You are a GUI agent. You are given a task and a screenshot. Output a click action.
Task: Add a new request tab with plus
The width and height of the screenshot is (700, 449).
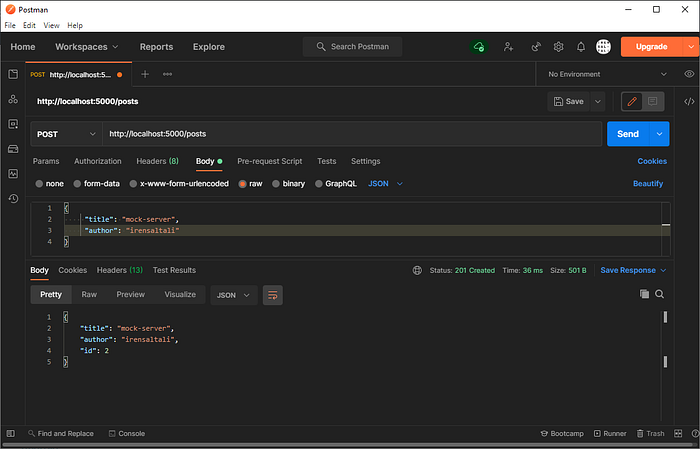pyautogui.click(x=145, y=74)
